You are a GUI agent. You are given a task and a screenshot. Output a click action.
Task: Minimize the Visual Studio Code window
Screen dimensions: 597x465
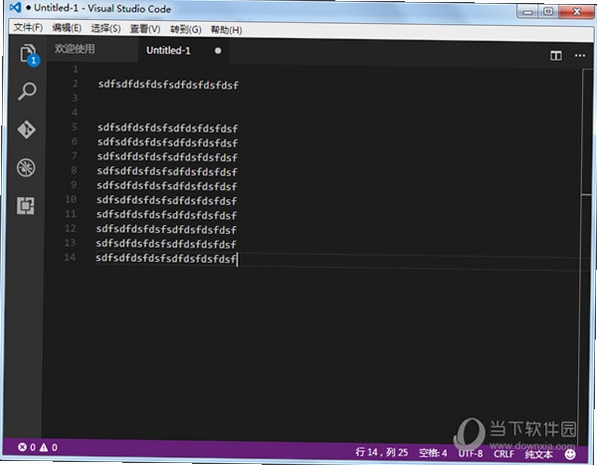coord(528,12)
